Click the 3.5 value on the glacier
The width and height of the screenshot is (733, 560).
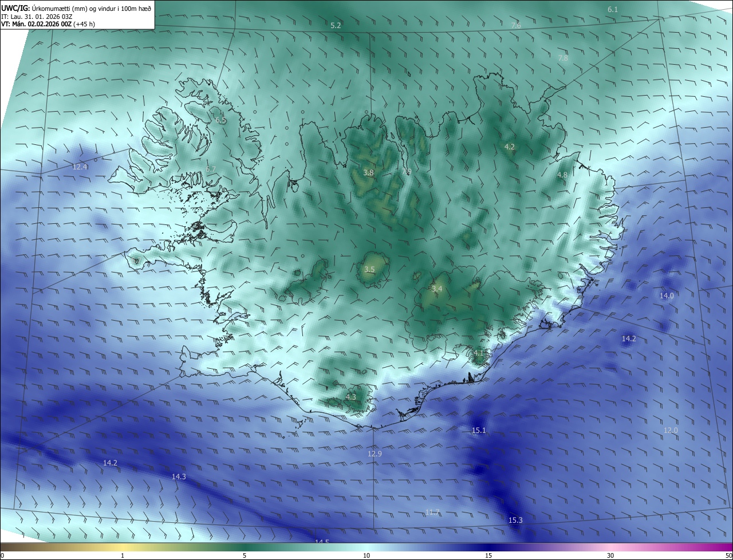(x=369, y=269)
